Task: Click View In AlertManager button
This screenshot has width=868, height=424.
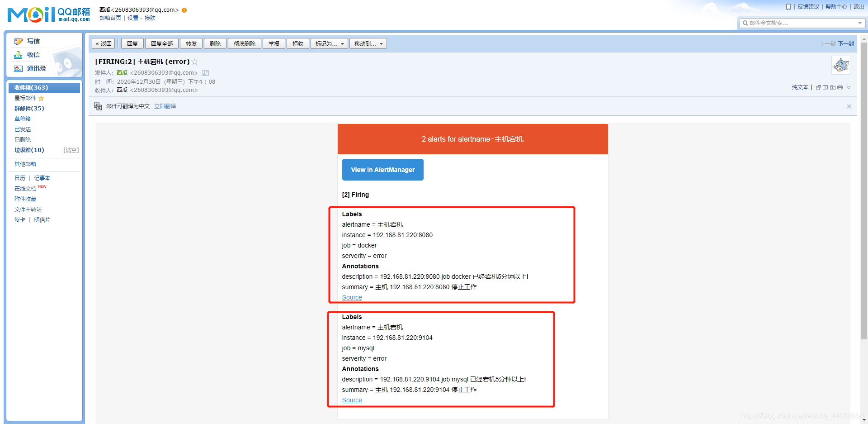Action: pos(383,170)
